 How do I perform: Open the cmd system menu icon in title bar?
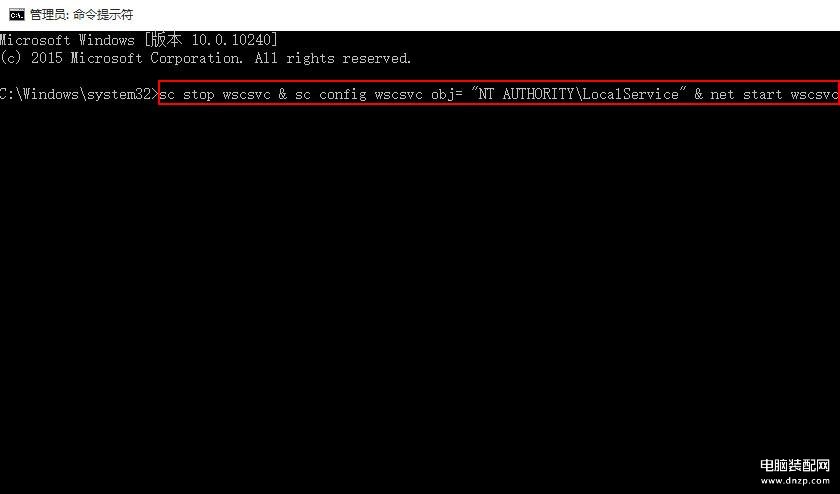[17, 14]
